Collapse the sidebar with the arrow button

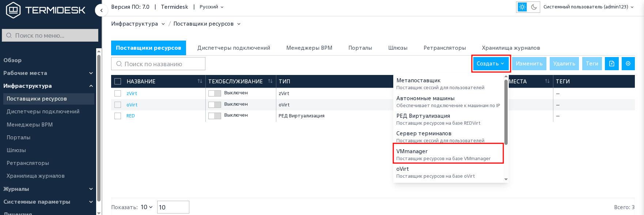click(x=101, y=10)
